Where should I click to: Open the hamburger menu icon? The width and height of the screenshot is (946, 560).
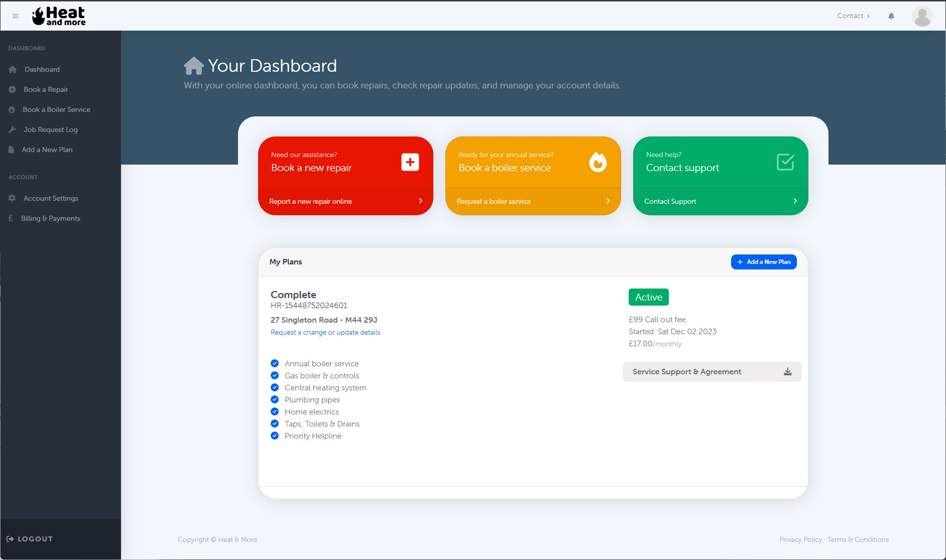click(x=16, y=16)
